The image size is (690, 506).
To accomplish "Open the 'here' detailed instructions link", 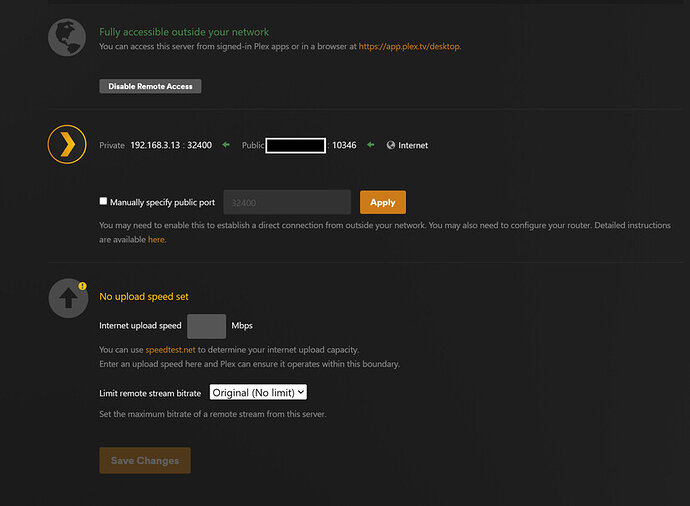I will point(156,240).
